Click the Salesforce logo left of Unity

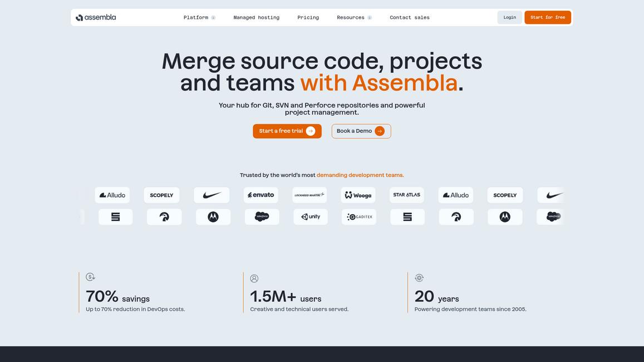coord(262,217)
